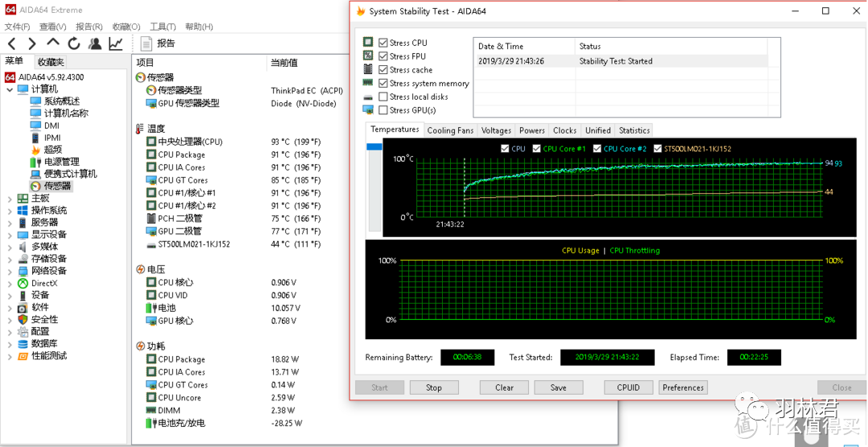Open the 收藏(O) menu
868x447 pixels.
(x=126, y=27)
